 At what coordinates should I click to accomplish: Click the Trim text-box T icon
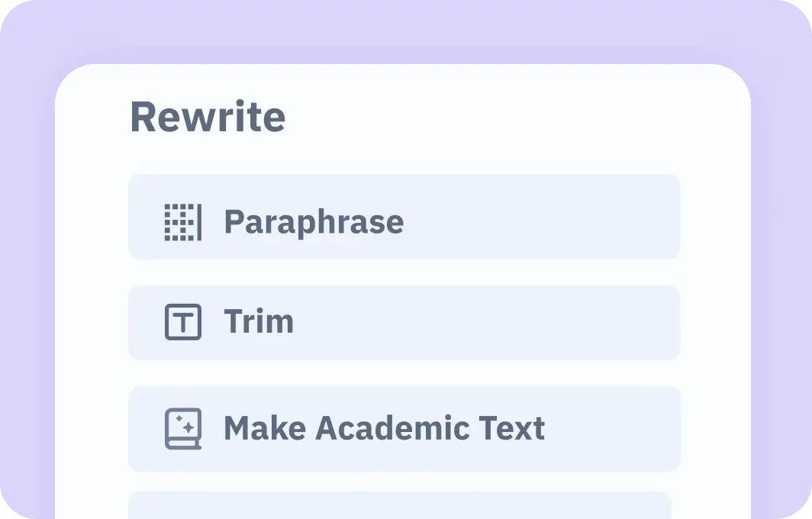click(x=183, y=322)
